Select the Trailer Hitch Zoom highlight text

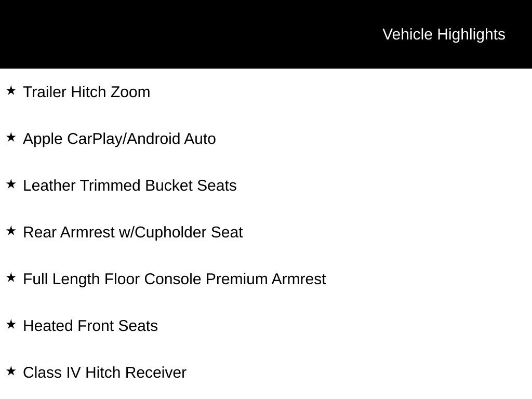[87, 92]
